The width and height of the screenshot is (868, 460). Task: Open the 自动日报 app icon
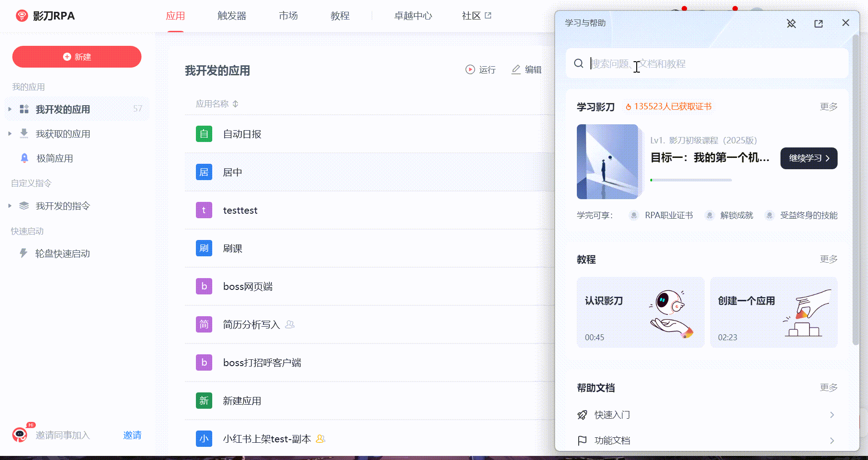(204, 134)
